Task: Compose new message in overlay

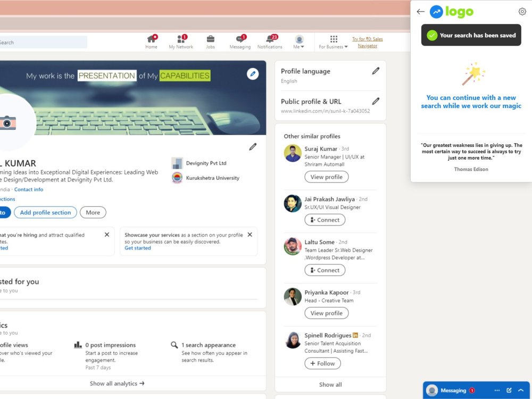Action: tap(509, 390)
